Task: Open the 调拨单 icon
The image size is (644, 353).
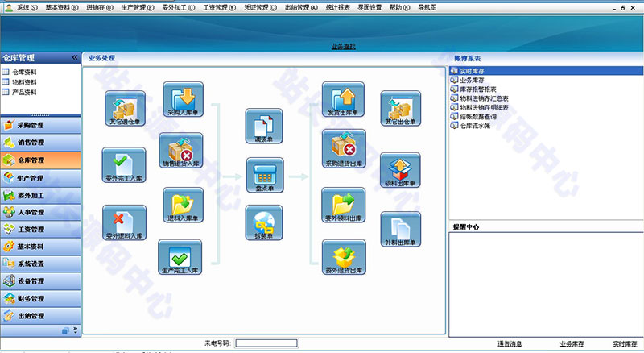Action: point(264,126)
